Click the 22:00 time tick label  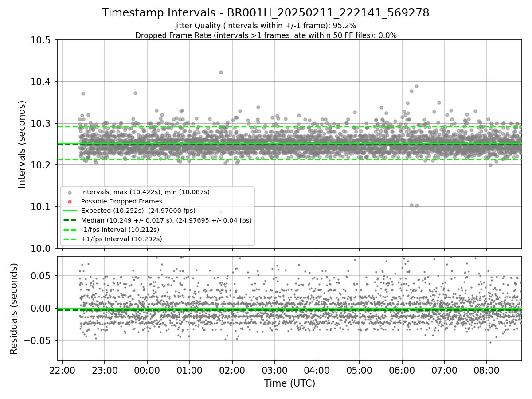tap(62, 370)
